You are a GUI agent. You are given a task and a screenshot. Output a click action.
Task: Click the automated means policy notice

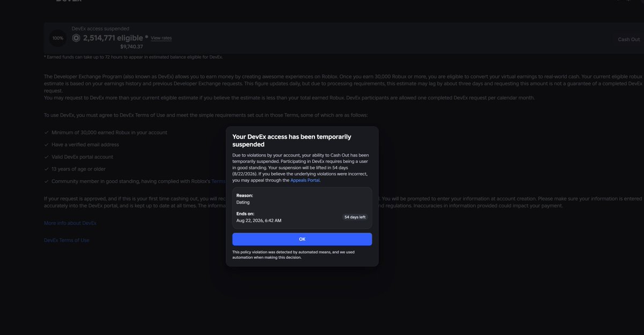(294, 255)
